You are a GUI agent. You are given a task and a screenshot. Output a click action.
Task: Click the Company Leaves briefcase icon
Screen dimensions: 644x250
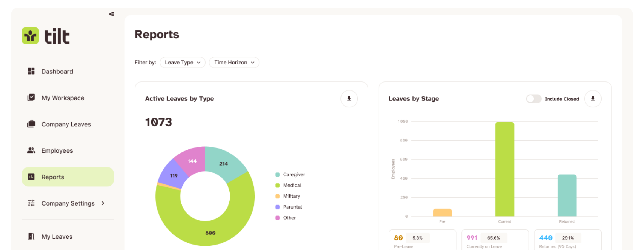pos(31,124)
